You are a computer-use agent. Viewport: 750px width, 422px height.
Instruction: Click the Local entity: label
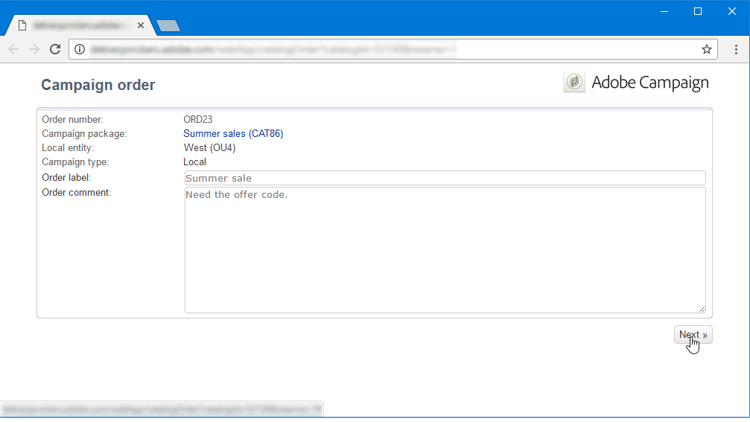pos(68,148)
